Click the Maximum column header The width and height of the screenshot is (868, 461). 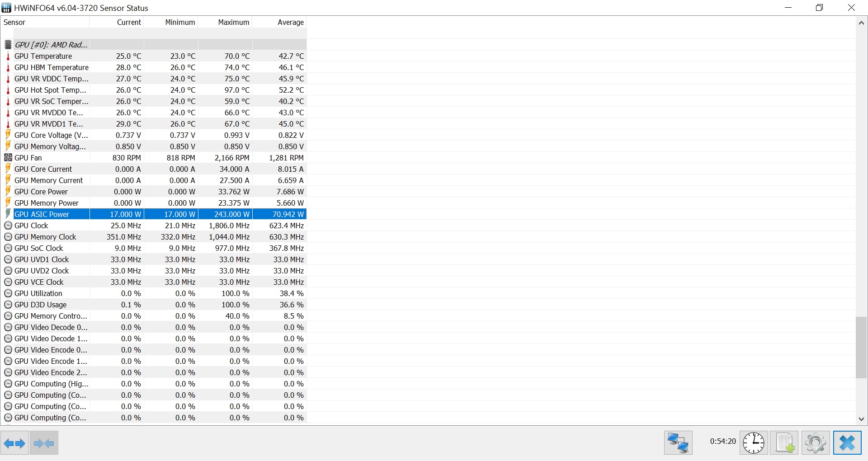click(225, 22)
